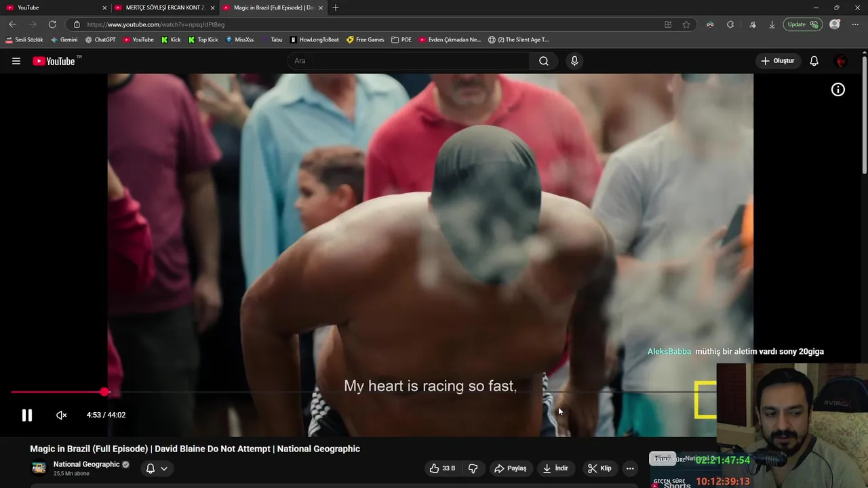Screen dimensions: 868x488
Task: View site information lock icon
Action: coord(77,24)
